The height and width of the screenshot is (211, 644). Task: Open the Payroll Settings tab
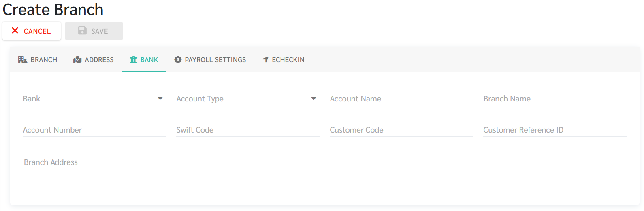[210, 60]
